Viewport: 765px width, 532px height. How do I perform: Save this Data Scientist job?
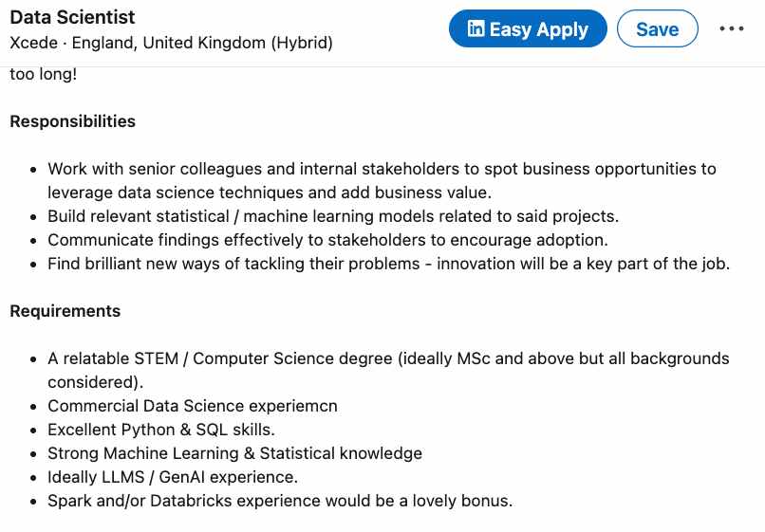click(657, 29)
